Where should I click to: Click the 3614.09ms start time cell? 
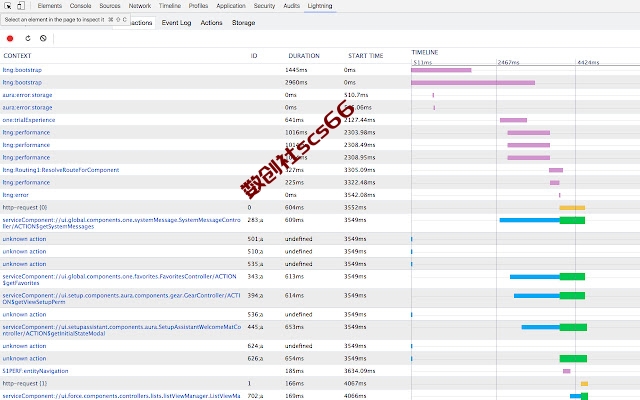point(360,371)
